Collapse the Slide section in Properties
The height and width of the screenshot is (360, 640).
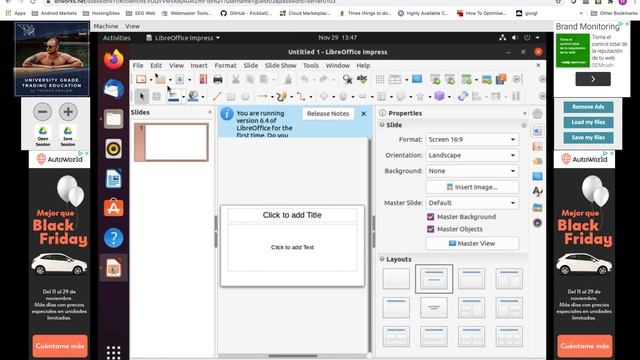(x=382, y=125)
